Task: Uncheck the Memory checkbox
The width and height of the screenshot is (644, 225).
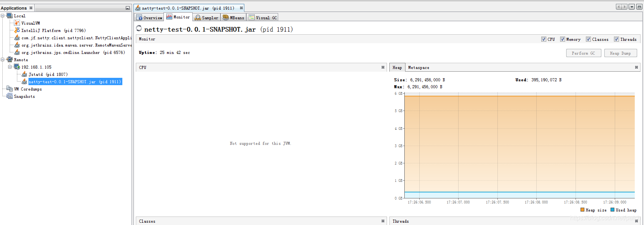Action: [562, 39]
